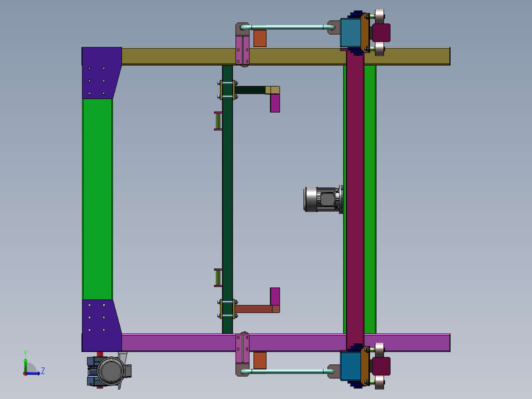The height and width of the screenshot is (399, 532).
Task: Select the bottom orange block
Action: 260,360
